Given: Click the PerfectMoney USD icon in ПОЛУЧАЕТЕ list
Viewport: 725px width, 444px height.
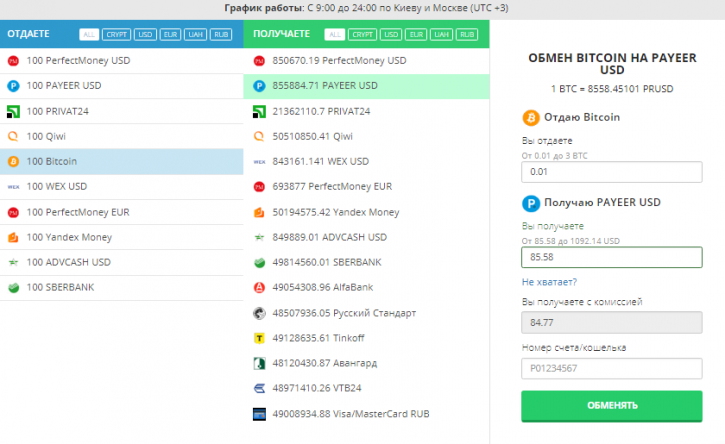Looking at the screenshot, I should click(x=259, y=61).
